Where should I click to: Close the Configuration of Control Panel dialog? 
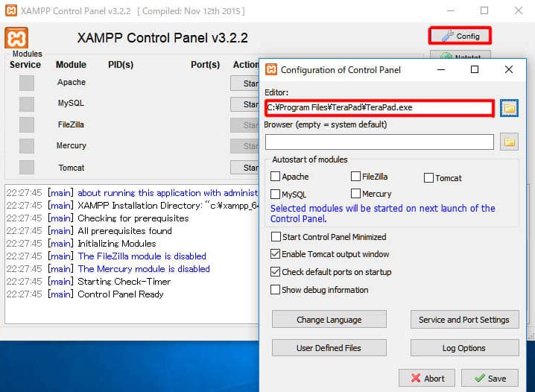pyautogui.click(x=509, y=69)
